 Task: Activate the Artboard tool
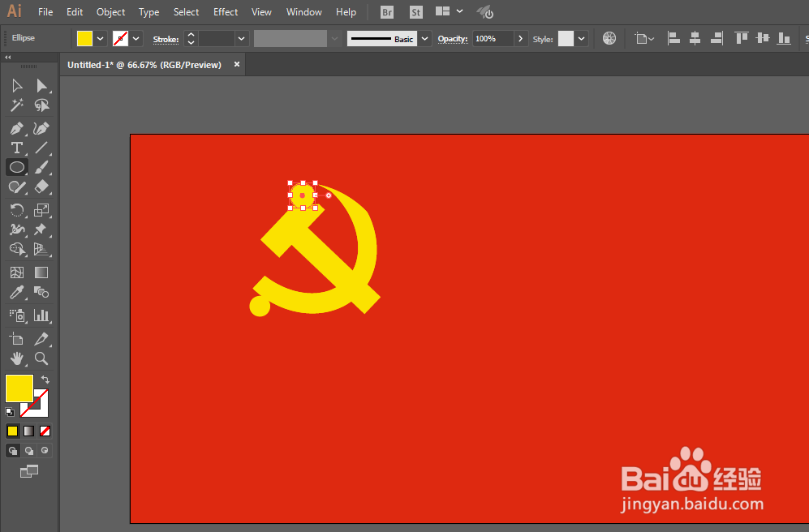click(16, 339)
